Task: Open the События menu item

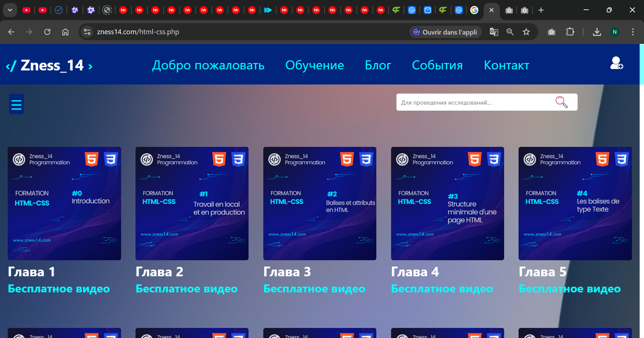Action: 437,65
